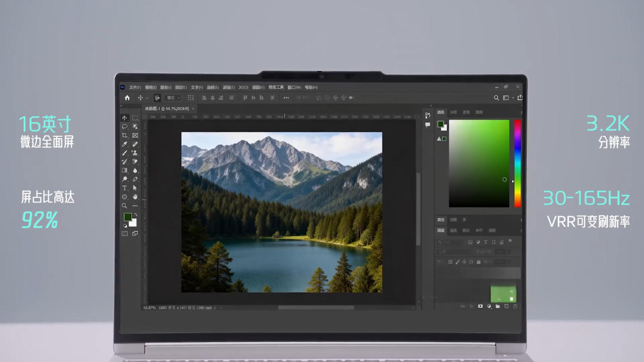Expand the Move tool preset dropdown arrow
Image resolution: width=644 pixels, height=362 pixels.
[147, 98]
